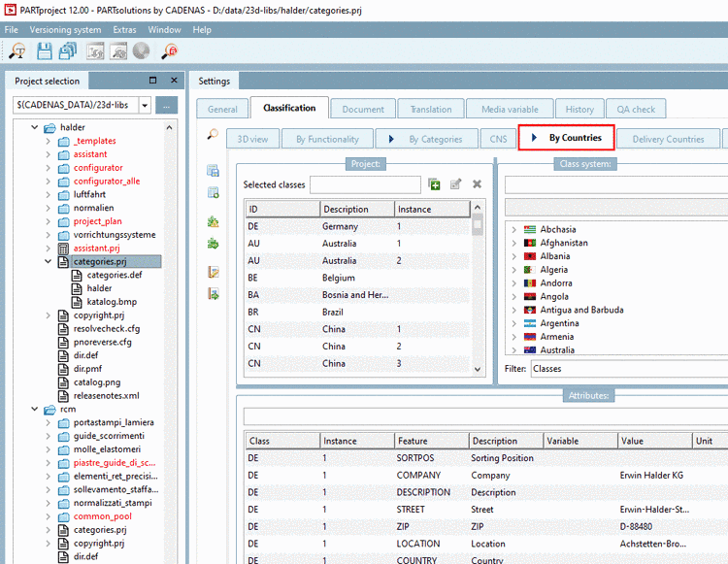Click the Save All multiple disks icon
This screenshot has width=728, height=564.
tap(68, 52)
